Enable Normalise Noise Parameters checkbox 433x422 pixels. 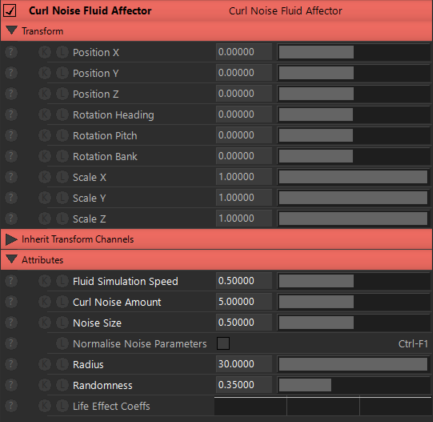point(223,343)
